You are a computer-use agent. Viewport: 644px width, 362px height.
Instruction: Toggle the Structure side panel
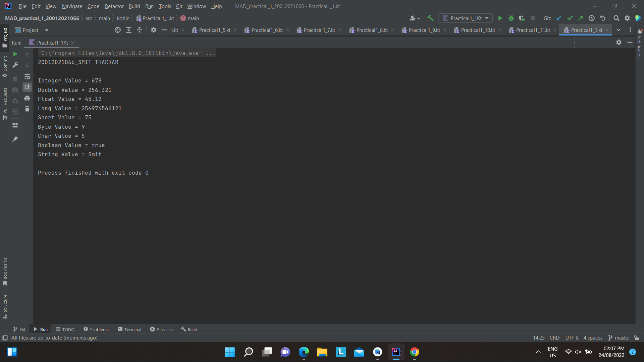click(x=5, y=307)
